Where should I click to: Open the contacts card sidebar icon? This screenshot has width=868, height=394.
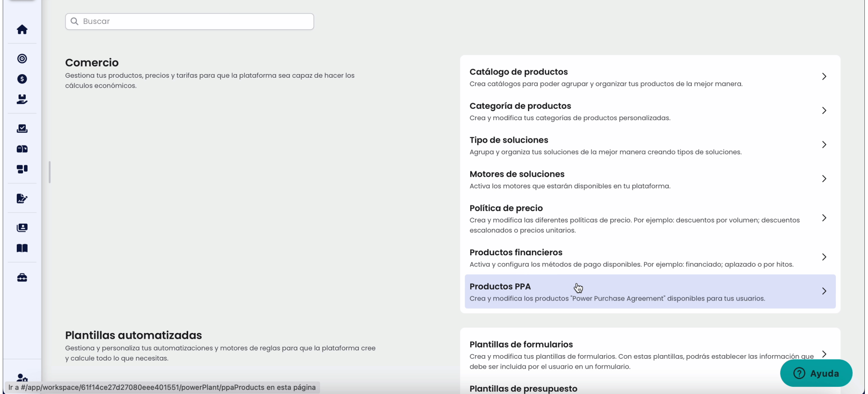coord(22,228)
